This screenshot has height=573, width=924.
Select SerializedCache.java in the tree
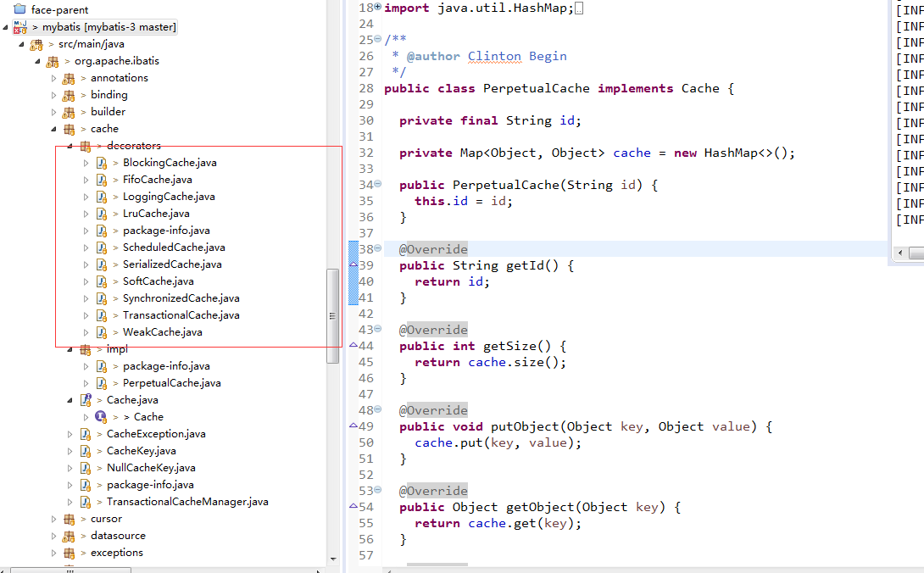tap(172, 264)
